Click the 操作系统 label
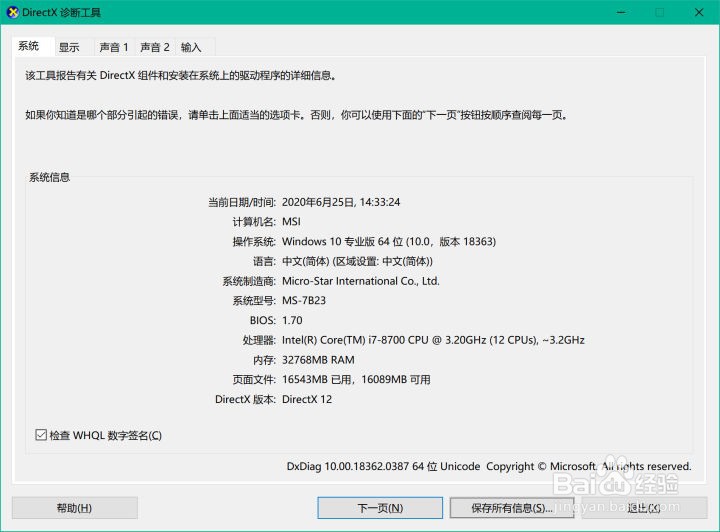The width and height of the screenshot is (720, 532). point(254,241)
